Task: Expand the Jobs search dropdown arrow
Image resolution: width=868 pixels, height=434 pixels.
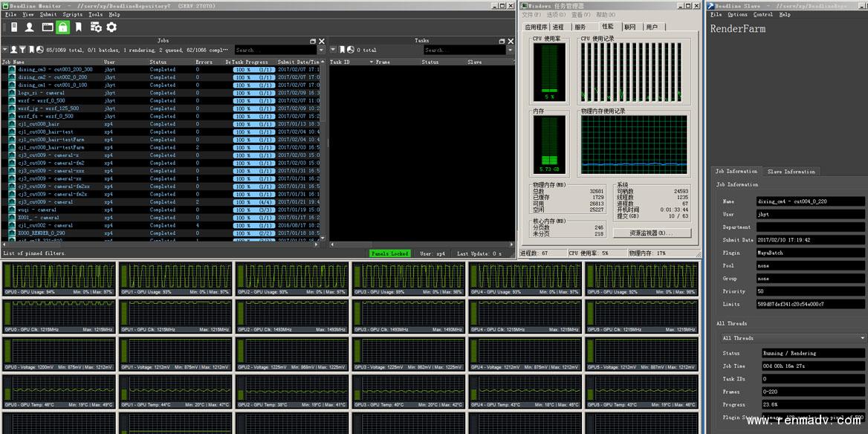Action: click(321, 50)
